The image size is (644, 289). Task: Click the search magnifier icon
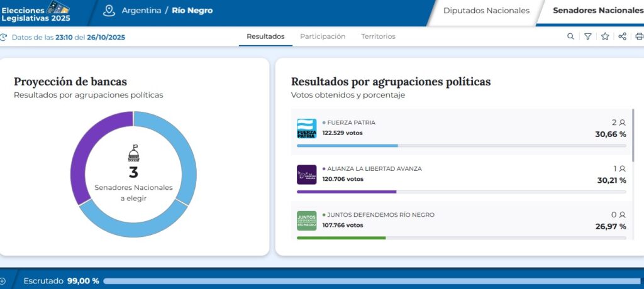tap(570, 36)
